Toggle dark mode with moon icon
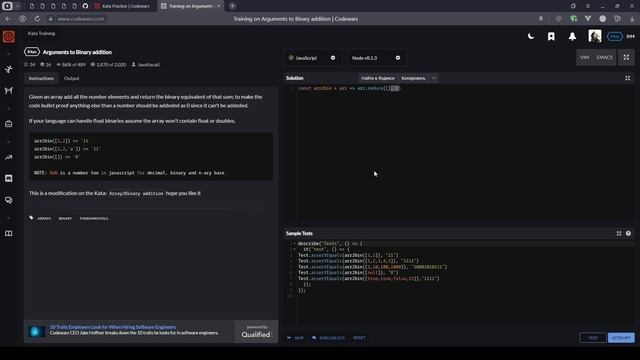Image resolution: width=640 pixels, height=360 pixels. coord(531,36)
